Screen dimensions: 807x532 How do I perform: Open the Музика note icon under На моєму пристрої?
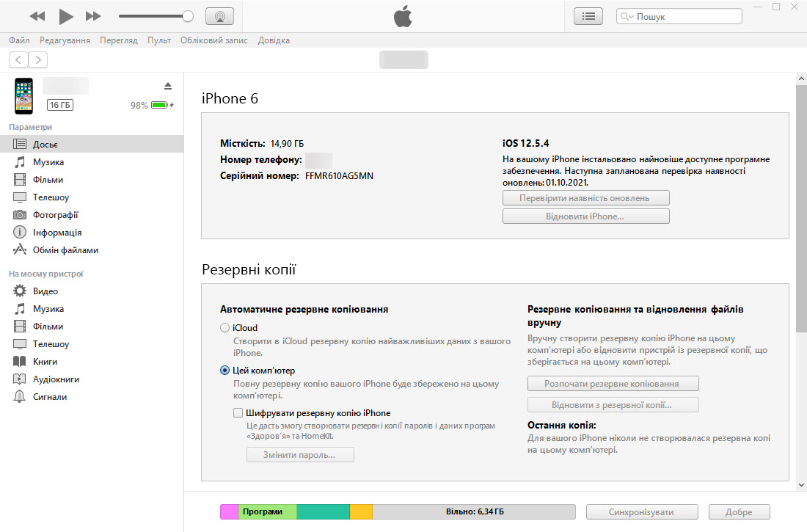20,308
